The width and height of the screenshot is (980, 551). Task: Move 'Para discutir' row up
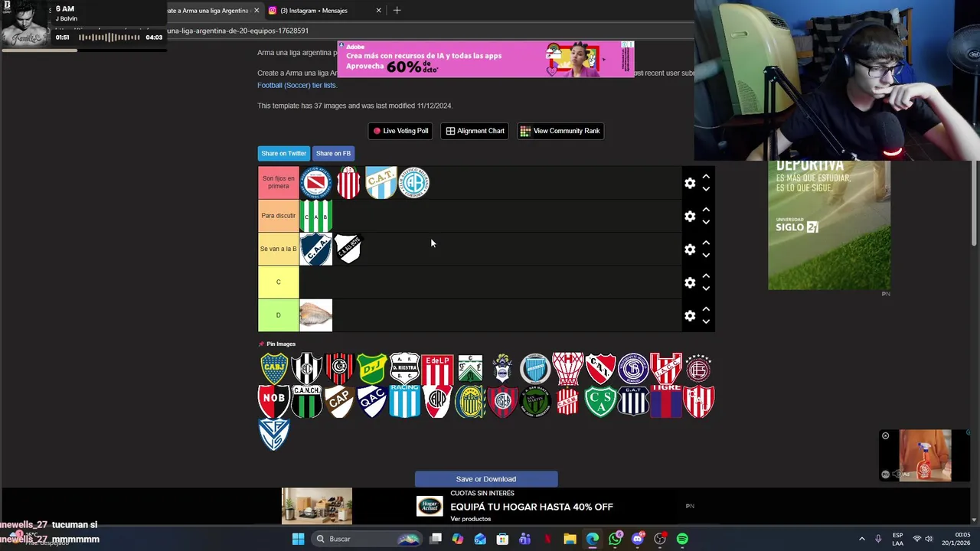706,210
